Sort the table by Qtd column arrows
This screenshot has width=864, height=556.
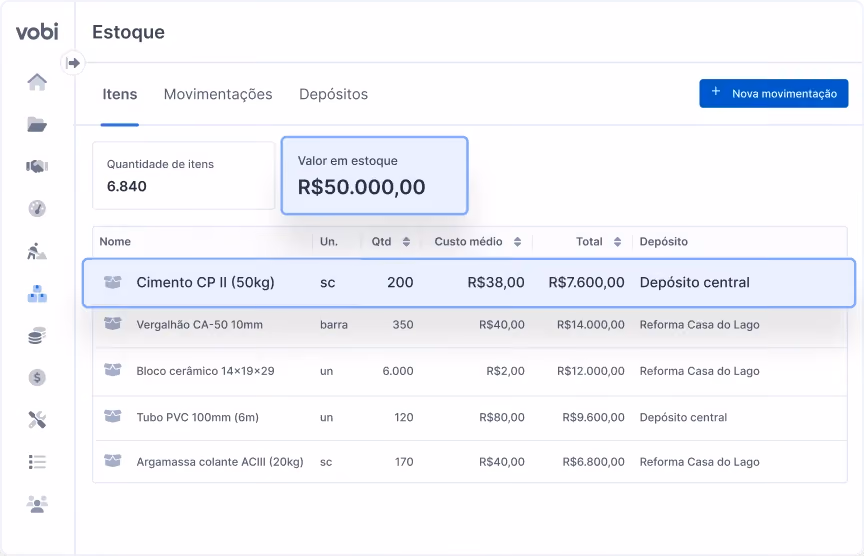(x=406, y=241)
